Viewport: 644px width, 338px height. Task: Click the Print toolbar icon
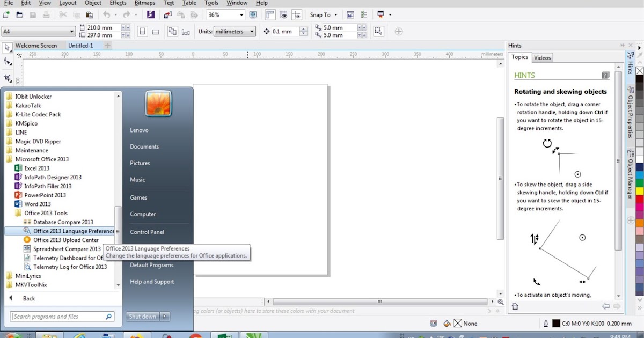[47, 15]
